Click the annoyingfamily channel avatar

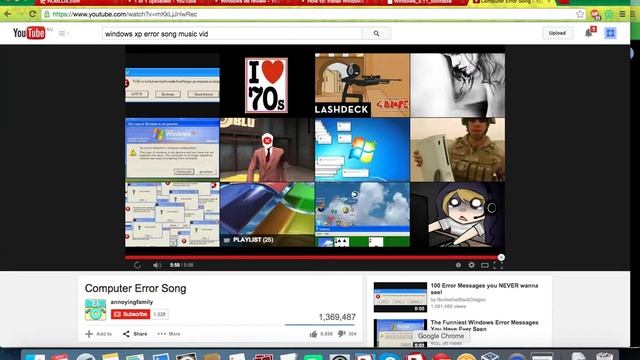click(x=96, y=309)
